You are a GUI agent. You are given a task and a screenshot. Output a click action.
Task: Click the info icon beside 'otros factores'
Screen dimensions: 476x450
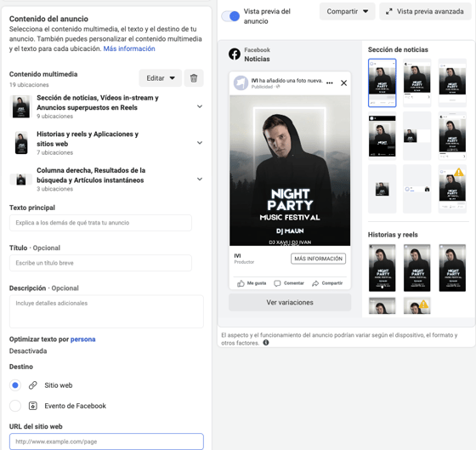[266, 343]
